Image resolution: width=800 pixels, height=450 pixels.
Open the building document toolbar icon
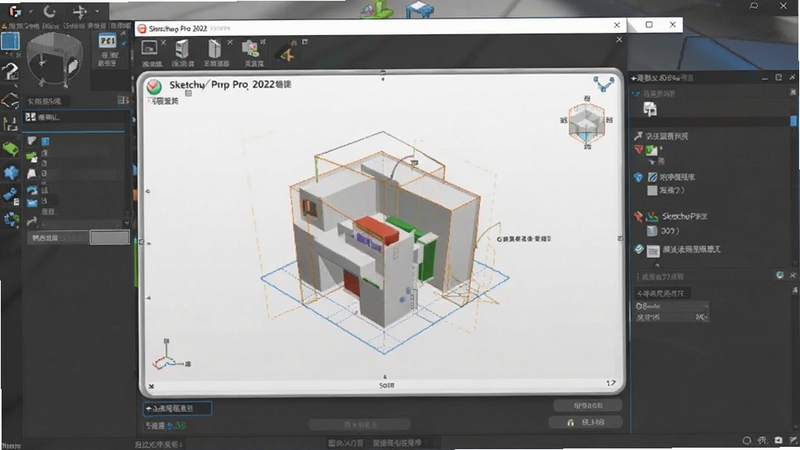(x=214, y=49)
